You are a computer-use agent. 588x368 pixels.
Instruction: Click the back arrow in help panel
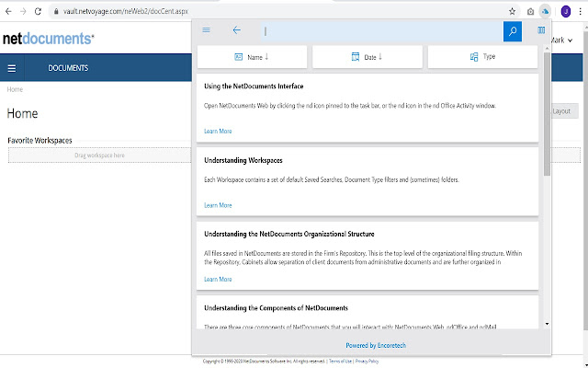pyautogui.click(x=237, y=30)
